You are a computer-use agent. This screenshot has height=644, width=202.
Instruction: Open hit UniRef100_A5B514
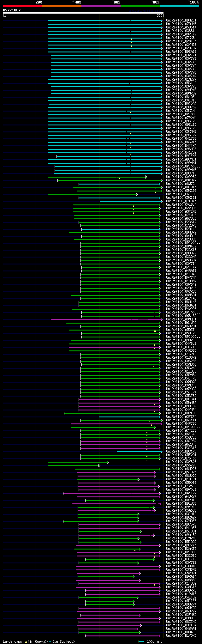(x=181, y=27)
